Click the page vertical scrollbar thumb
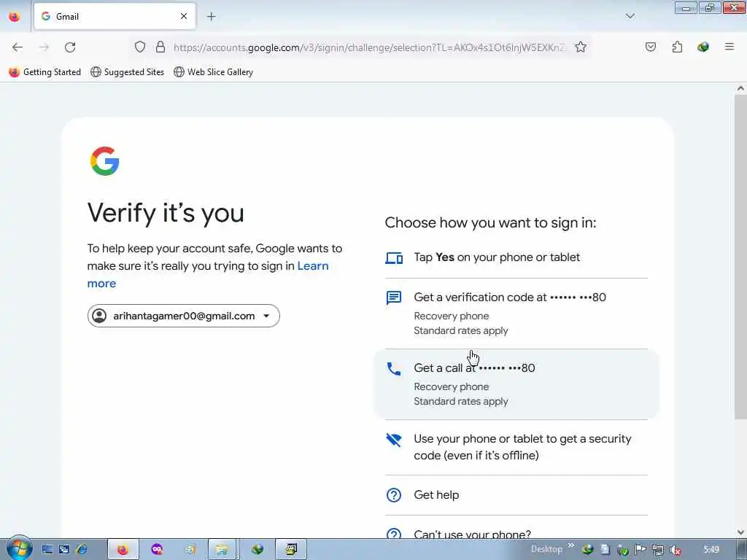 [x=740, y=257]
